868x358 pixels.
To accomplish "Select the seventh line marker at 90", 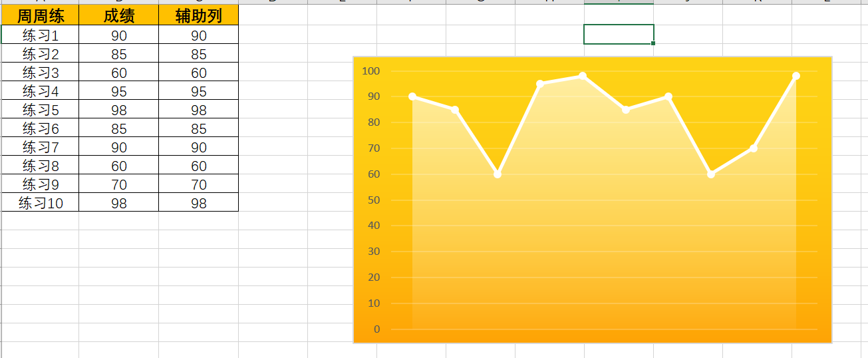I will point(668,96).
